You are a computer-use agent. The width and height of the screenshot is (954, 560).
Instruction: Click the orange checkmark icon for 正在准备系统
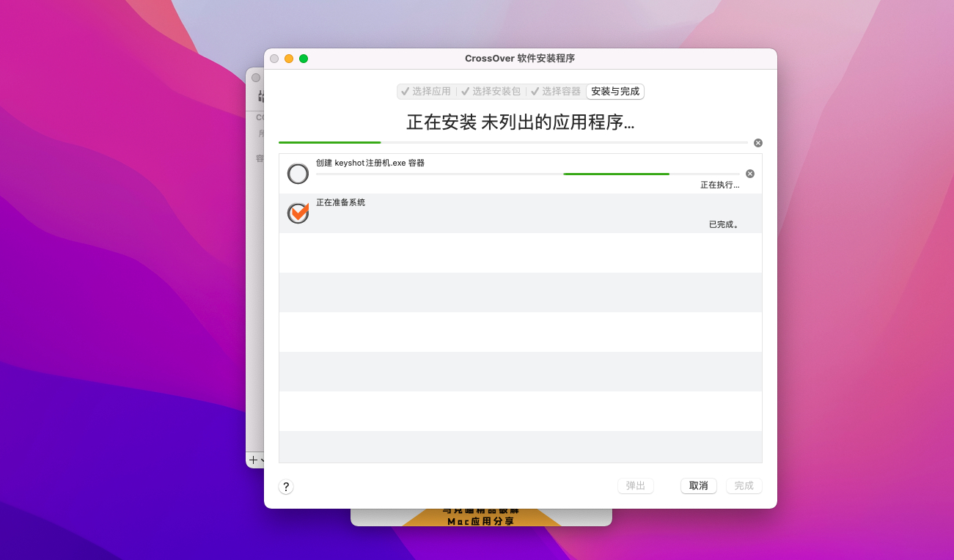(x=298, y=213)
